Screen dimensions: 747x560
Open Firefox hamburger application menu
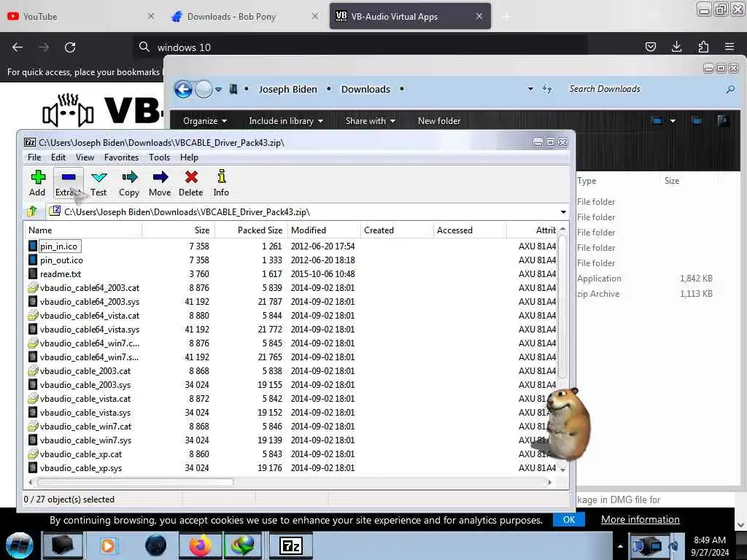[x=729, y=47]
